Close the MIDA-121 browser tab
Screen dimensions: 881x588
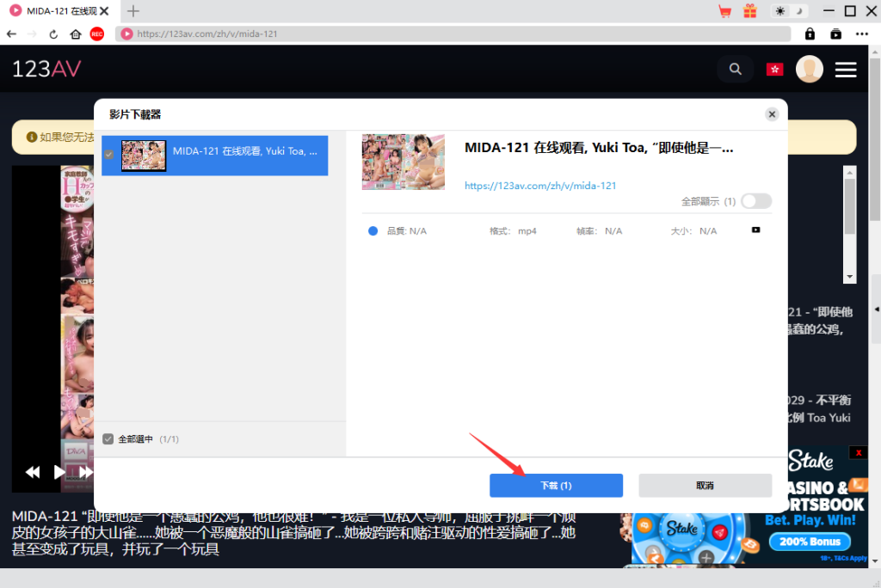pyautogui.click(x=104, y=10)
